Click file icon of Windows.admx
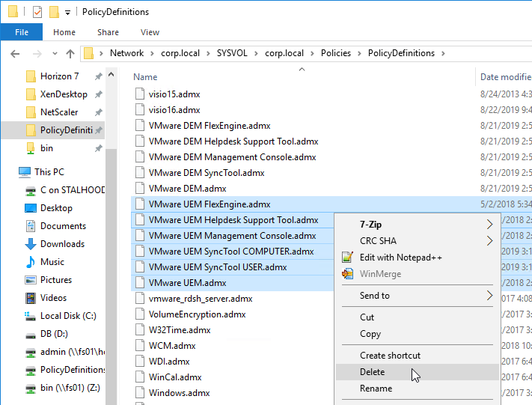The height and width of the screenshot is (405, 532). (140, 393)
